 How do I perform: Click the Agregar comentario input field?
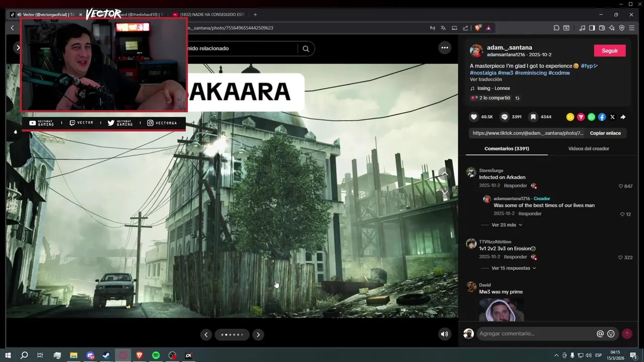(536, 333)
